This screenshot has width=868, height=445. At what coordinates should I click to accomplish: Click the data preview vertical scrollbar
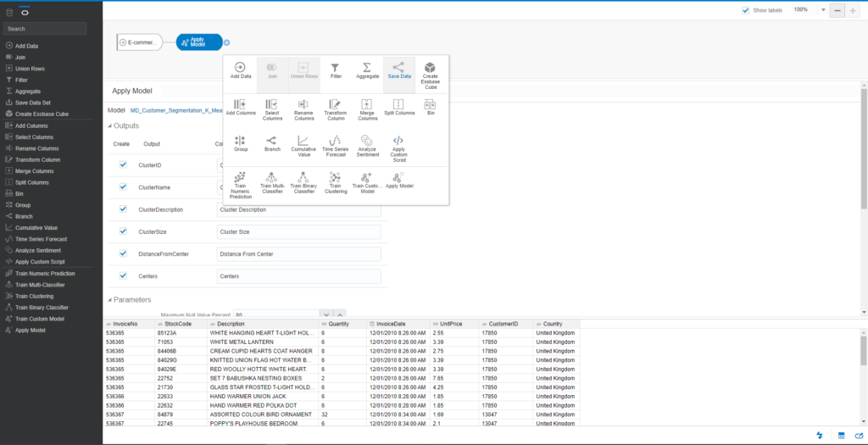(864, 350)
